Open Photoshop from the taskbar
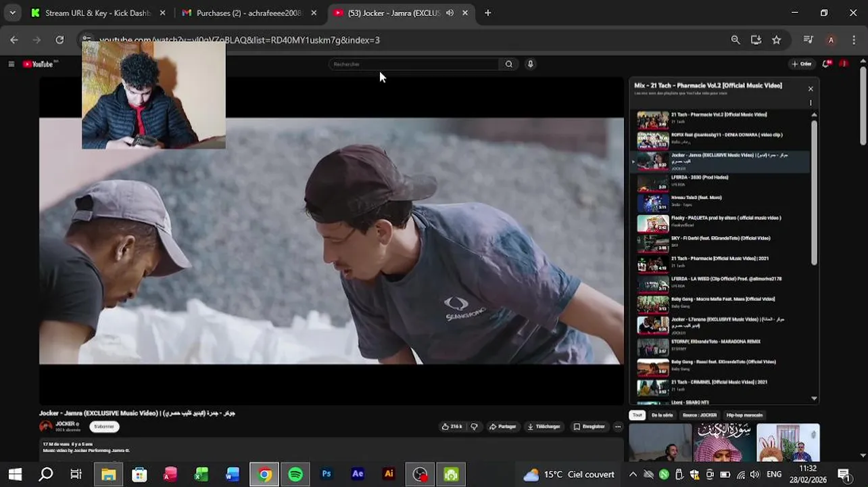Image resolution: width=868 pixels, height=487 pixels. [327, 475]
